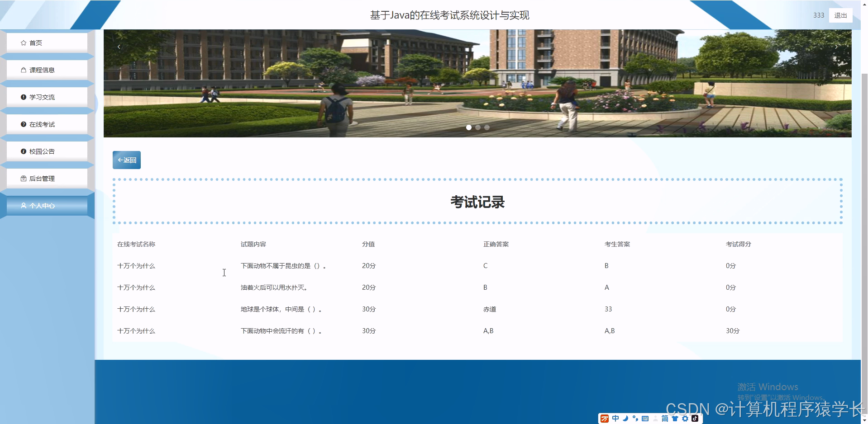Viewport: 868px width, 424px height.
Task: Select the 首页 navigation item
Action: click(x=36, y=42)
